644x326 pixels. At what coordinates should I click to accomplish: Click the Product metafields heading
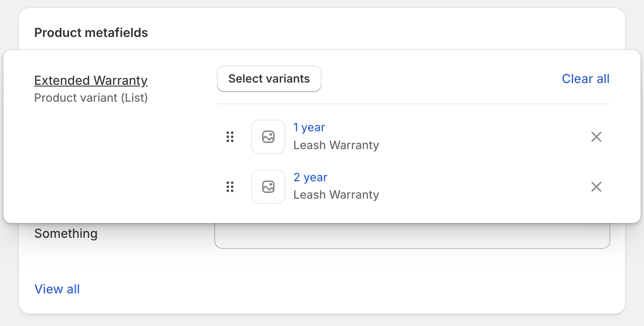(x=91, y=33)
